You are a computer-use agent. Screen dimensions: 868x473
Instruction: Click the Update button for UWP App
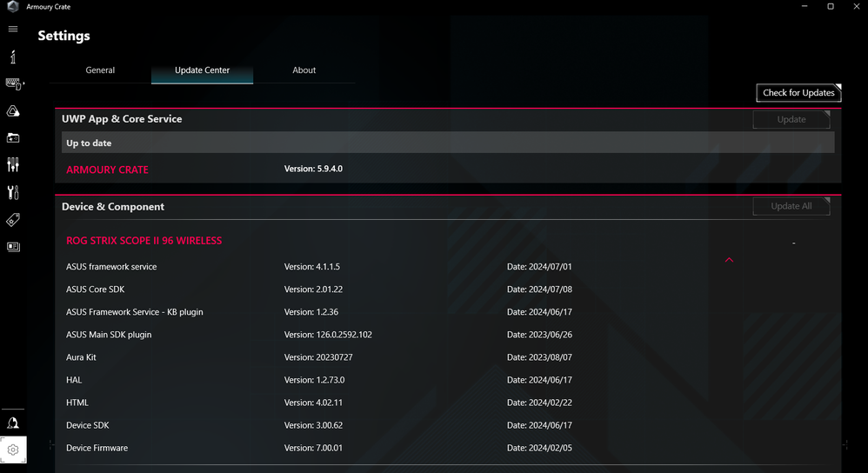tap(791, 119)
